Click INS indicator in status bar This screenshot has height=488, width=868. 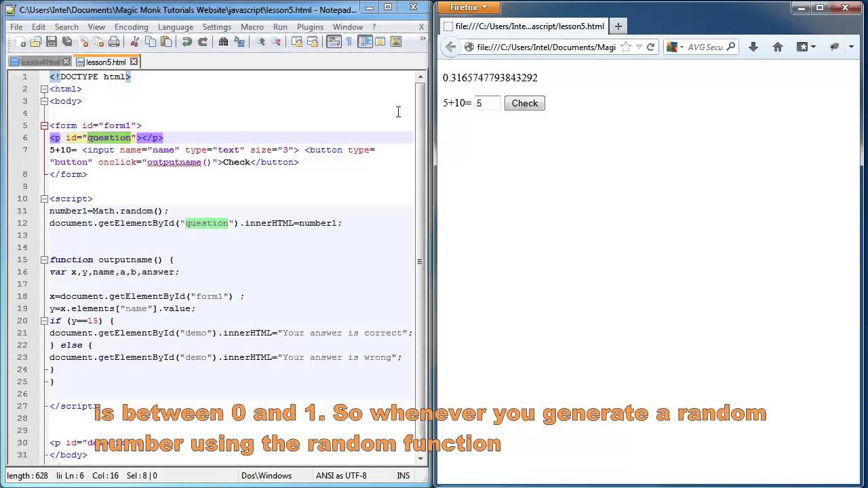tap(403, 476)
